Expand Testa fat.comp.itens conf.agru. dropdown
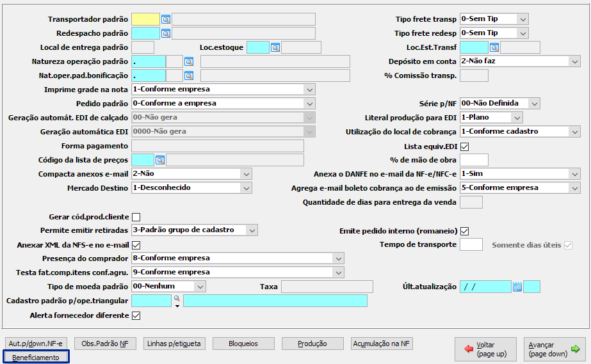Image resolution: width=591 pixels, height=364 pixels. pyautogui.click(x=338, y=272)
